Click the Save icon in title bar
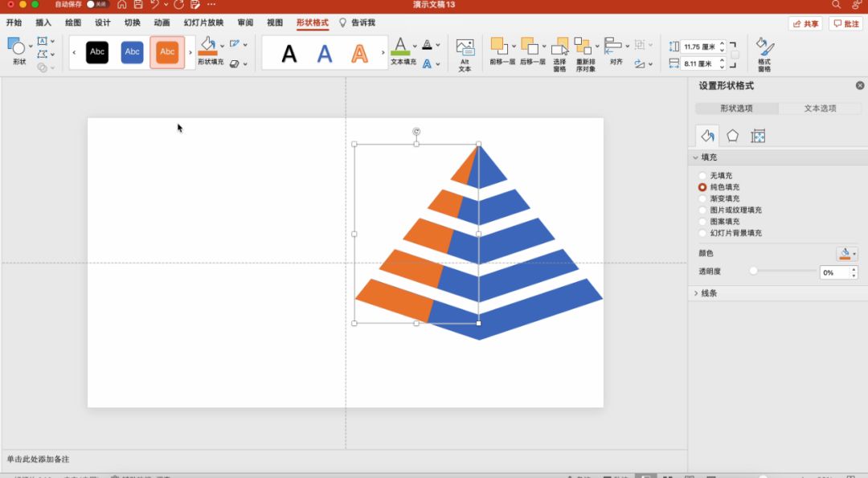The image size is (868, 478). [x=138, y=5]
